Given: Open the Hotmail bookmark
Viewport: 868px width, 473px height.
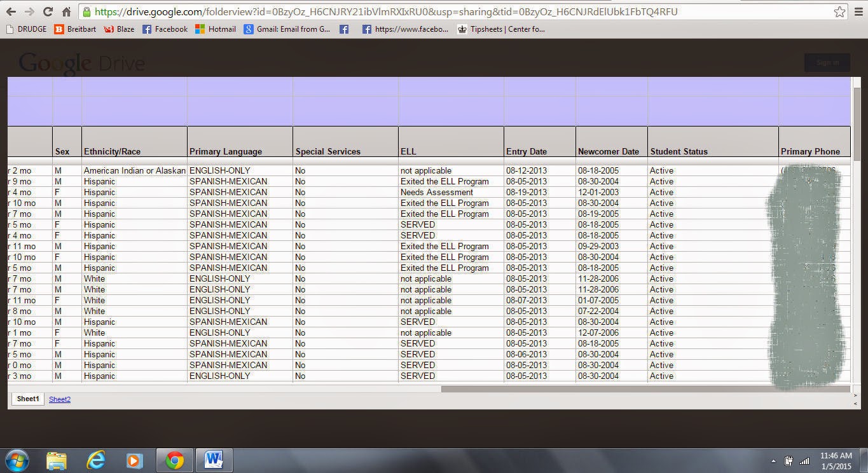Looking at the screenshot, I should [215, 29].
